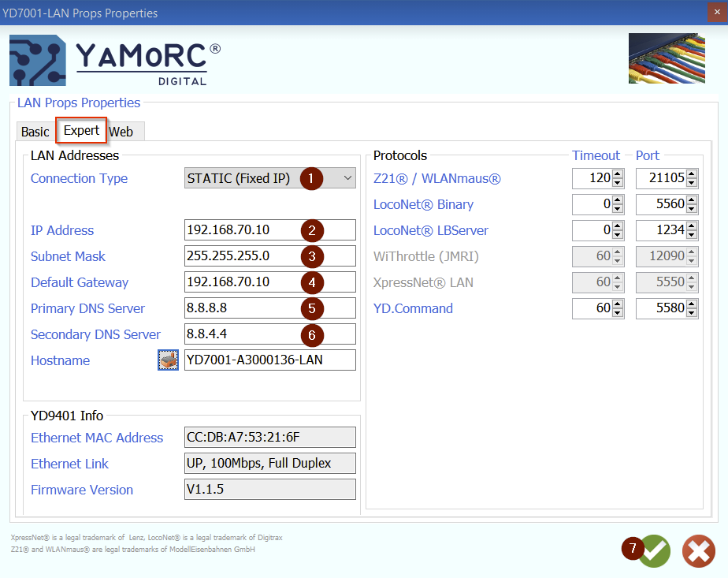The width and height of the screenshot is (728, 578).
Task: Click the Connection Type label
Action: 79,178
